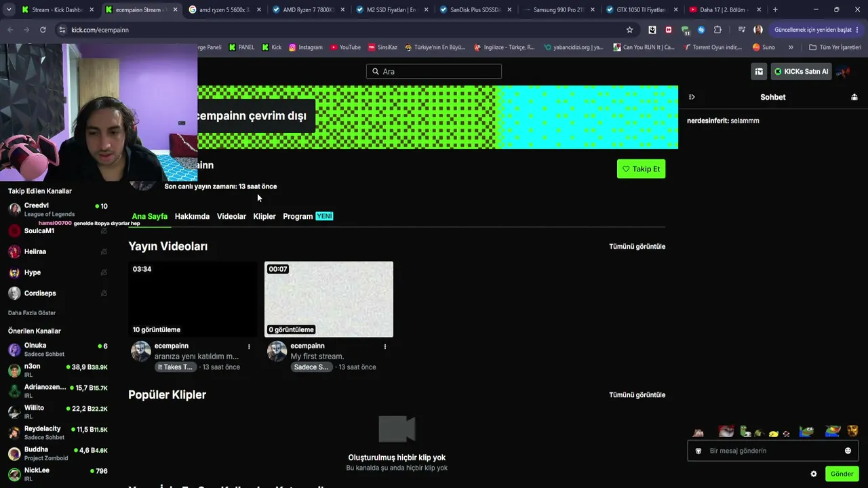Collapse the Sohbet chat panel
The height and width of the screenshot is (488, 868).
(691, 97)
